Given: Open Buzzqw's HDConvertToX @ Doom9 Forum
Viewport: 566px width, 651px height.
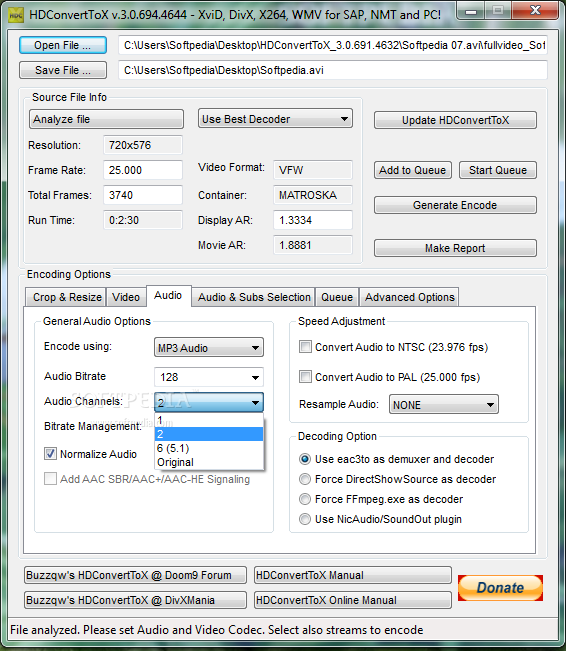Looking at the screenshot, I should pos(135,575).
